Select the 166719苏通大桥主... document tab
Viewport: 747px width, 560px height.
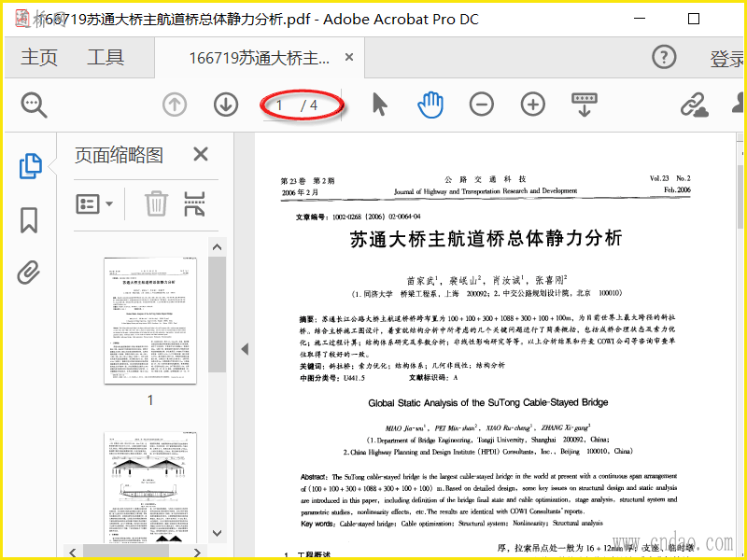click(259, 58)
